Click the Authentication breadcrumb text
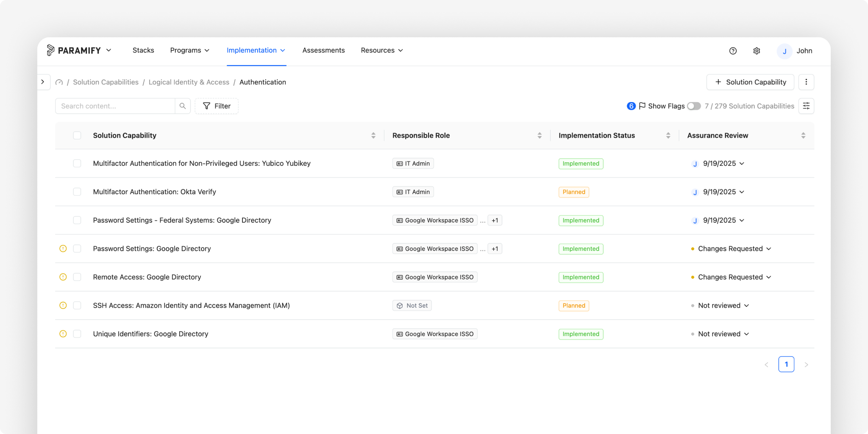Image resolution: width=868 pixels, height=434 pixels. click(x=263, y=82)
